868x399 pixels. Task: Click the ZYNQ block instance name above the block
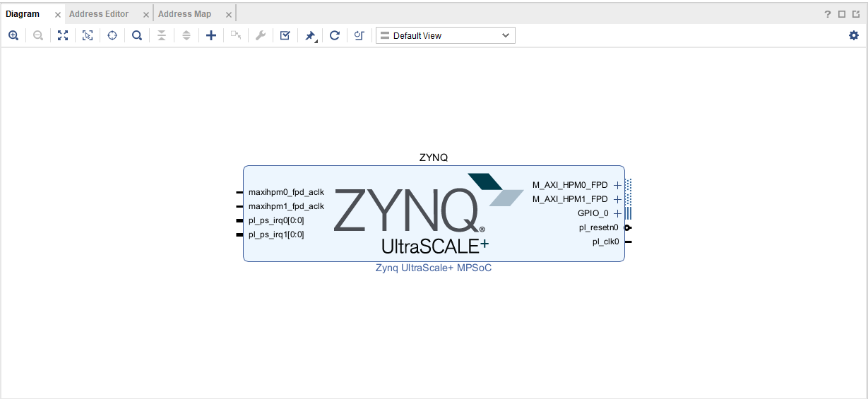(434, 157)
